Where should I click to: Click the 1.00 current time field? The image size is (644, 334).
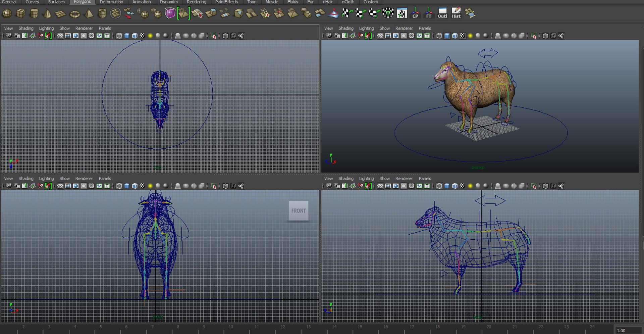(x=628, y=330)
